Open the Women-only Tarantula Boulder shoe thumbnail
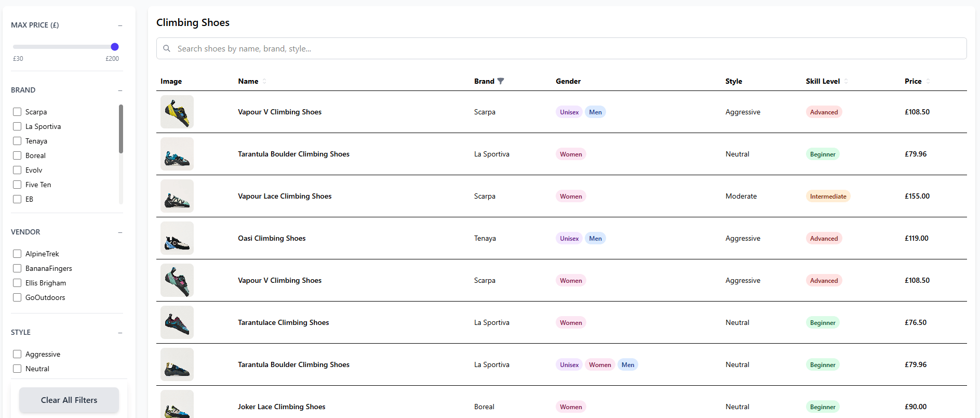Image resolution: width=980 pixels, height=418 pixels. (x=177, y=154)
